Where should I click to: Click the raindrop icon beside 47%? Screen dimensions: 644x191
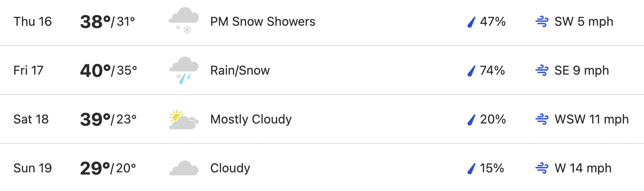[x=471, y=22]
